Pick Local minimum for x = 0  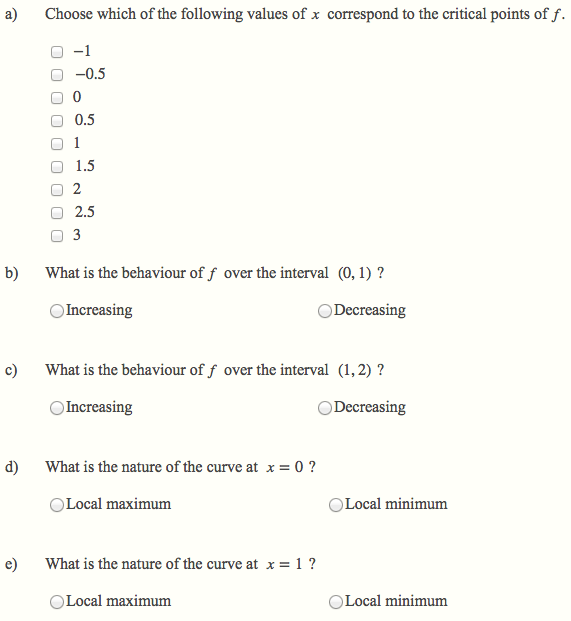(336, 505)
